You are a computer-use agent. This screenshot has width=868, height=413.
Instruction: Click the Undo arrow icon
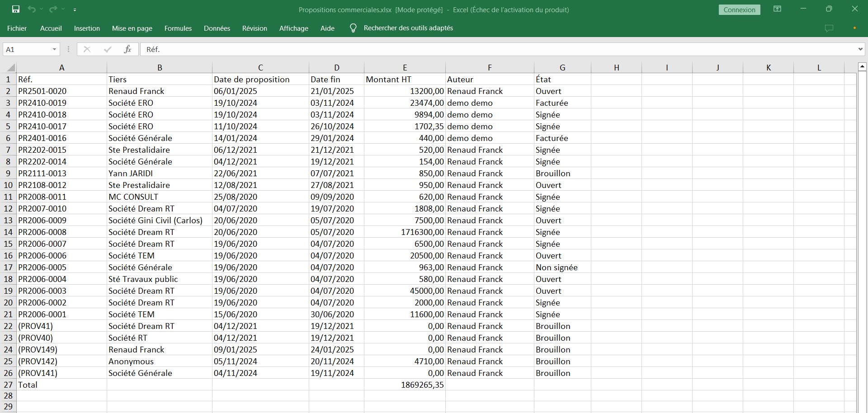pos(31,9)
